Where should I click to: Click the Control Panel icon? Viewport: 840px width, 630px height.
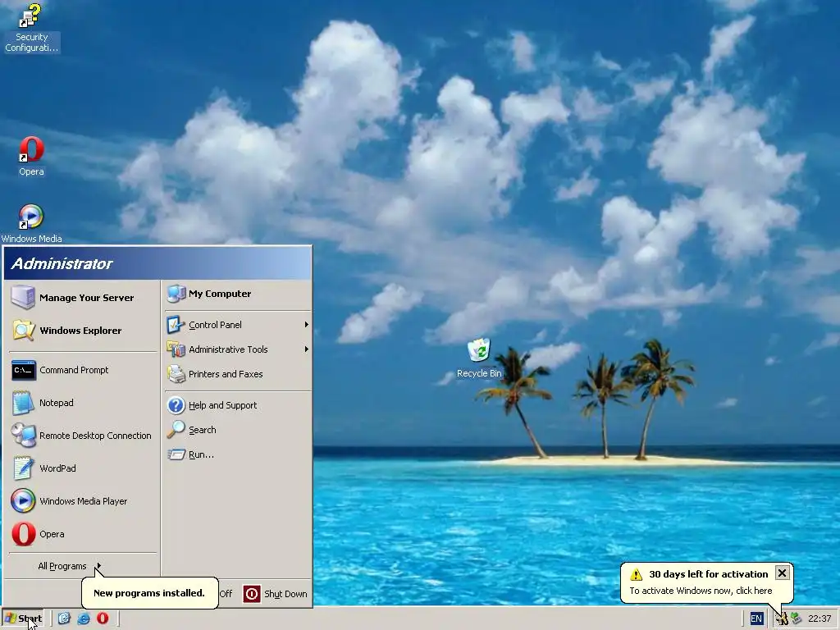click(x=176, y=325)
